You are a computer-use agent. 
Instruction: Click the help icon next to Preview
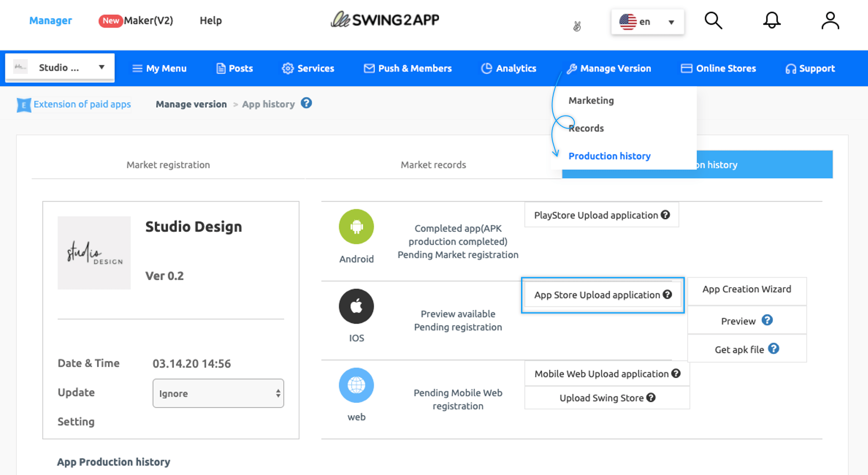point(767,320)
